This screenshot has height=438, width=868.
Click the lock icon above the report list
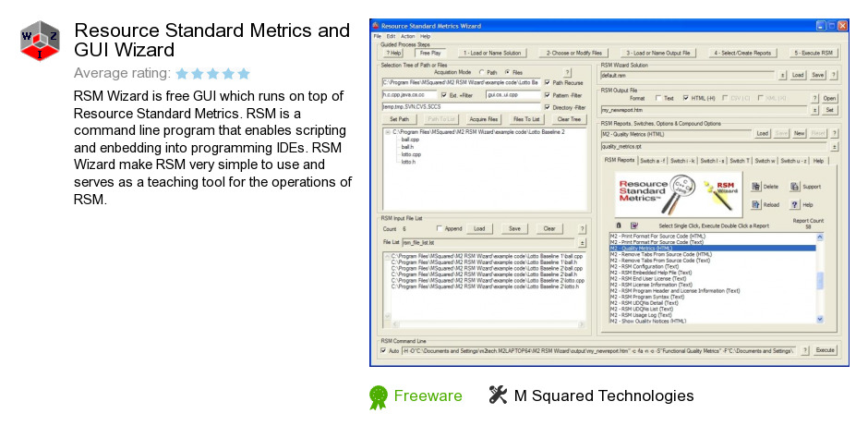tap(619, 225)
